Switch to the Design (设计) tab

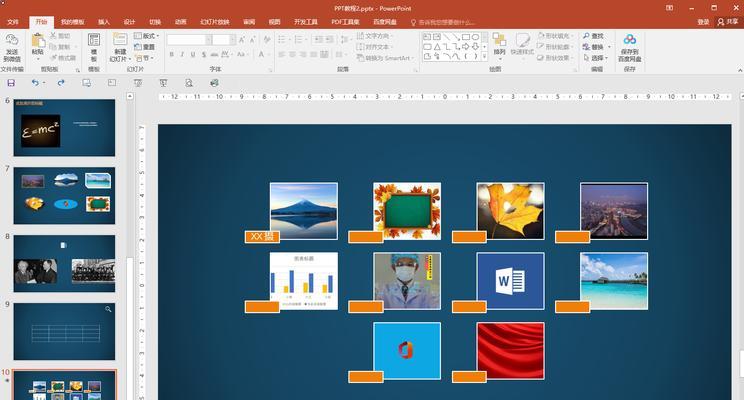(129, 22)
